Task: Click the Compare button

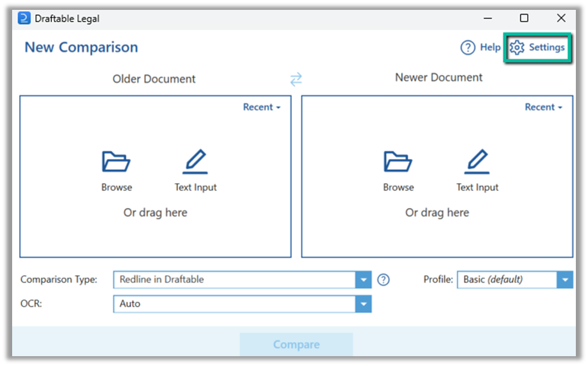Action: pyautogui.click(x=296, y=344)
